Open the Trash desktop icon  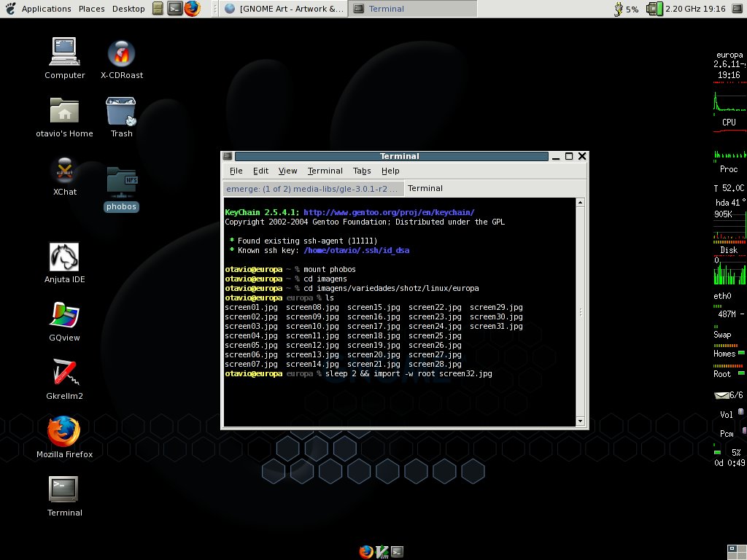point(122,112)
